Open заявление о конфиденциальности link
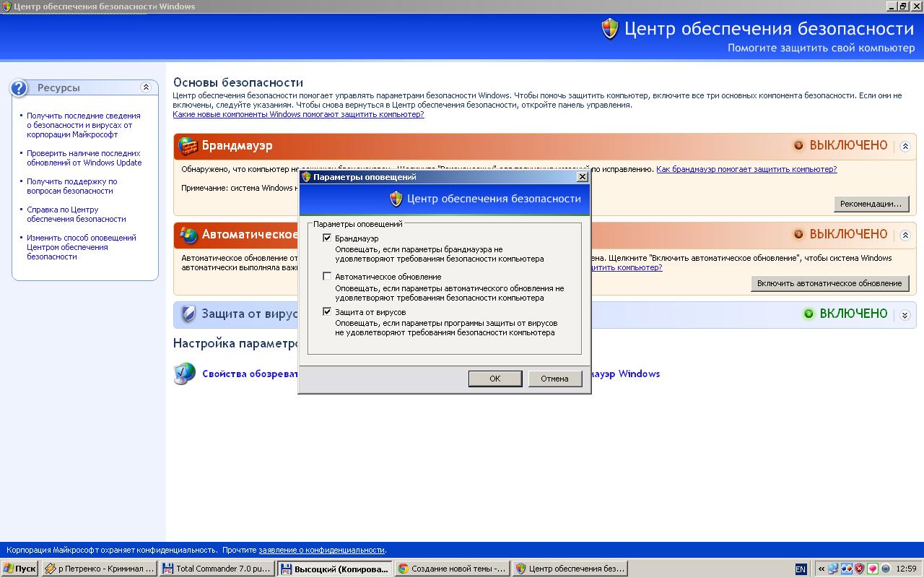This screenshot has height=578, width=924. (321, 550)
